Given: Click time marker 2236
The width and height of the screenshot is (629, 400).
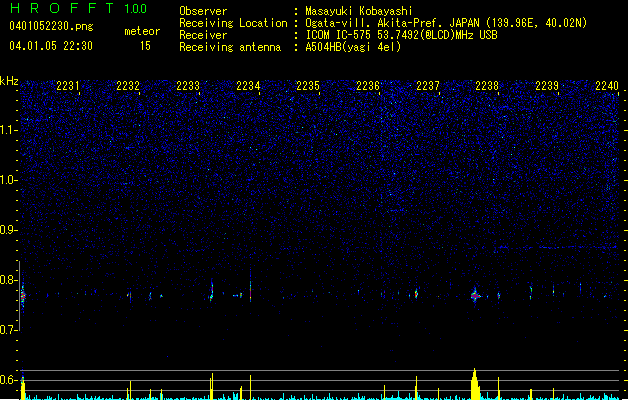Looking at the screenshot, I should coord(368,86).
